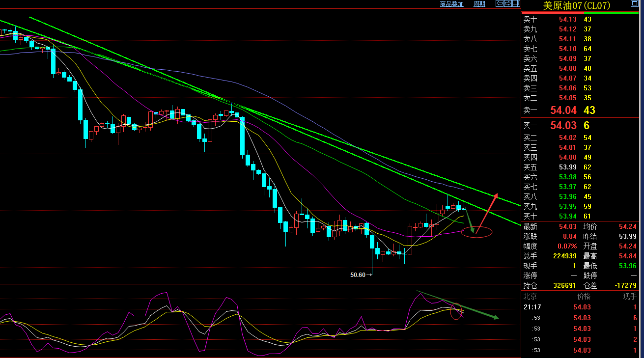Click the 买一 volume 6
Screen dimensions: 644x358
click(x=587, y=125)
